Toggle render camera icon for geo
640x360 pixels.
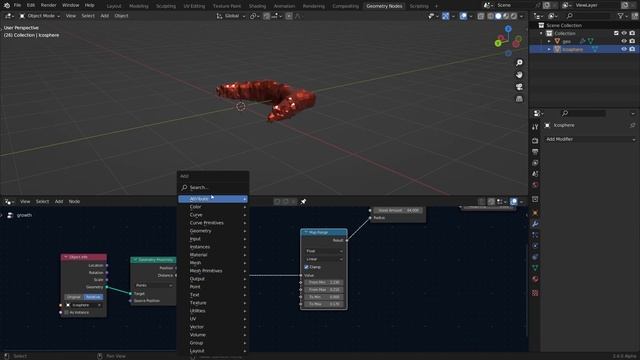coord(632,41)
